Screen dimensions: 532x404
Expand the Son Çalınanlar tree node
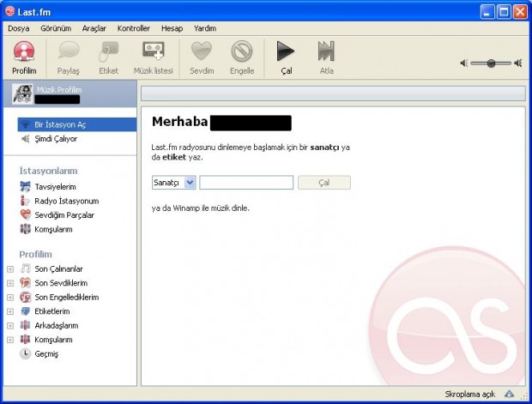10,269
